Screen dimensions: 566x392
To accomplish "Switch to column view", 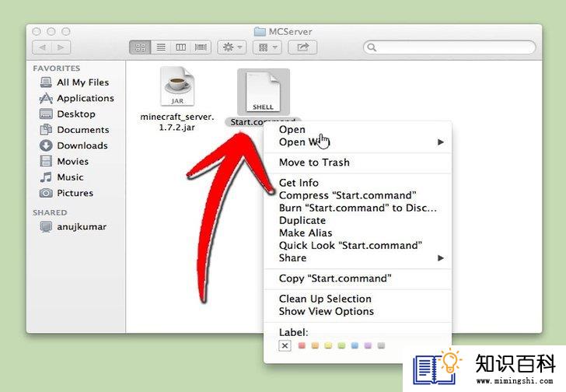I will click(x=181, y=47).
